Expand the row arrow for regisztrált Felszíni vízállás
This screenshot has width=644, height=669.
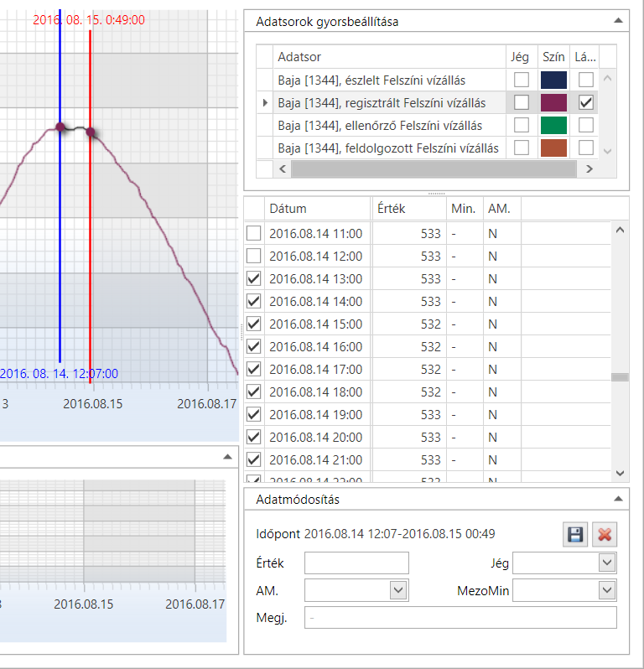[265, 103]
